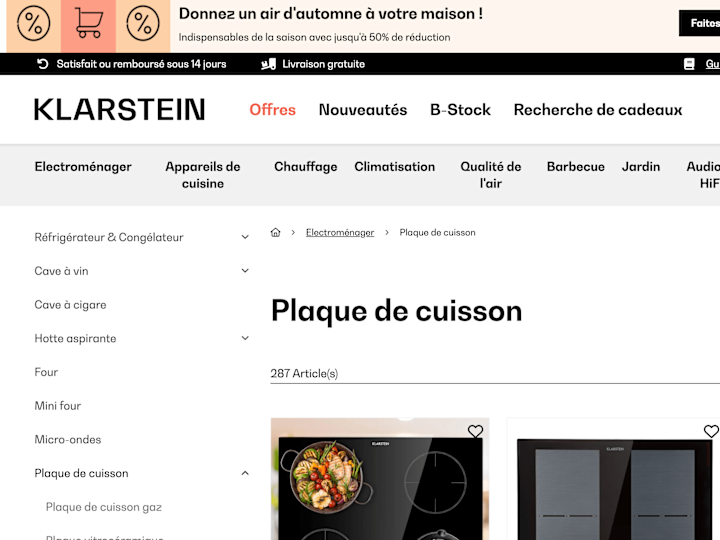The width and height of the screenshot is (720, 540).
Task: Open Hotte aspirante sidebar link
Action: (x=75, y=338)
